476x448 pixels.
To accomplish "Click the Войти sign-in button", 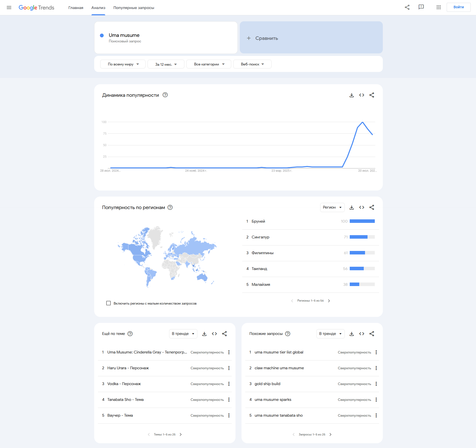I will point(458,7).
